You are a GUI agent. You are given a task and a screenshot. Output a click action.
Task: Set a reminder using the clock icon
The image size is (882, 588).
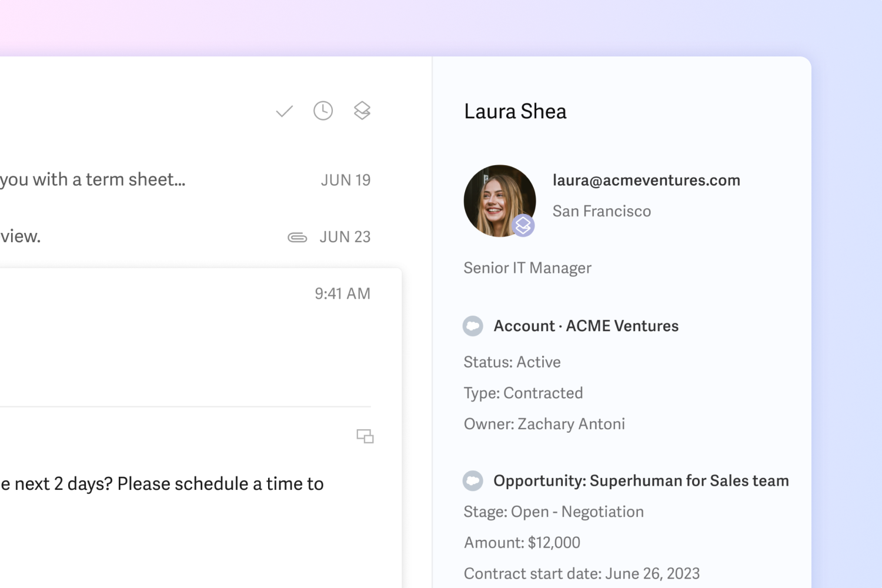tap(323, 111)
